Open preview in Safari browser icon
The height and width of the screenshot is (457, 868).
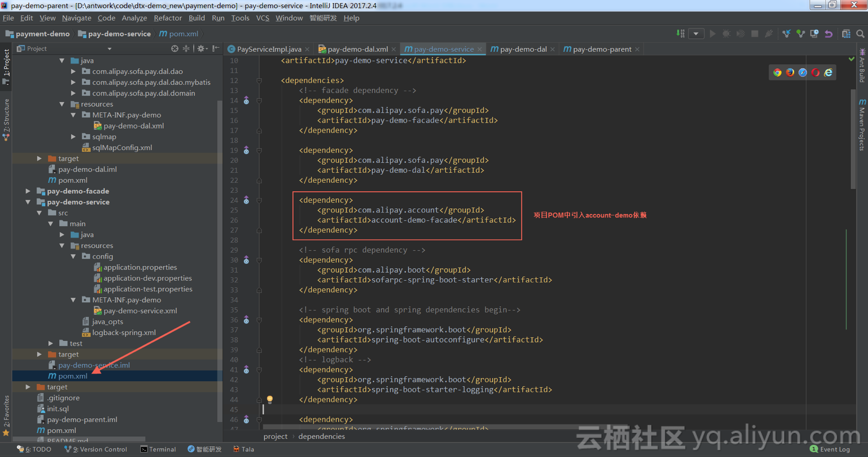pyautogui.click(x=803, y=72)
